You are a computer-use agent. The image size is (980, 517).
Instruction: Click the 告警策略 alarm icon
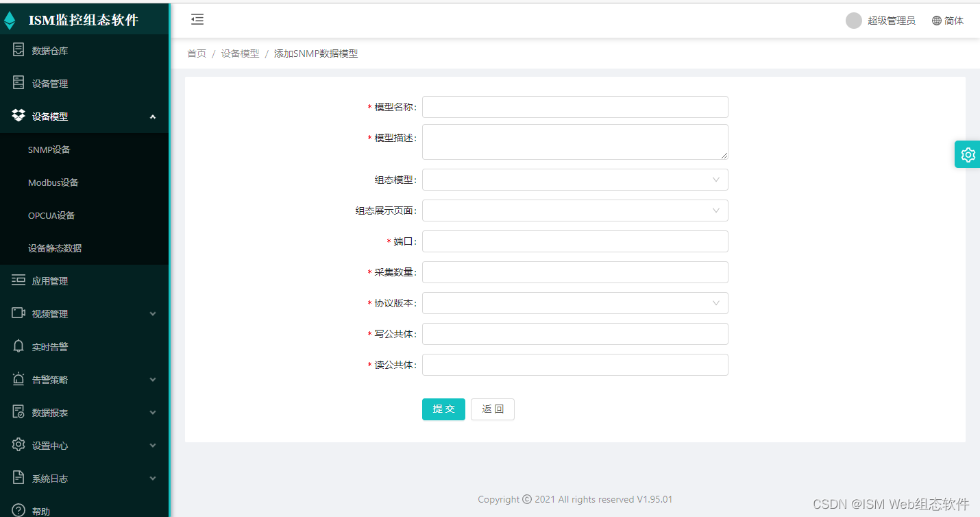coord(19,379)
